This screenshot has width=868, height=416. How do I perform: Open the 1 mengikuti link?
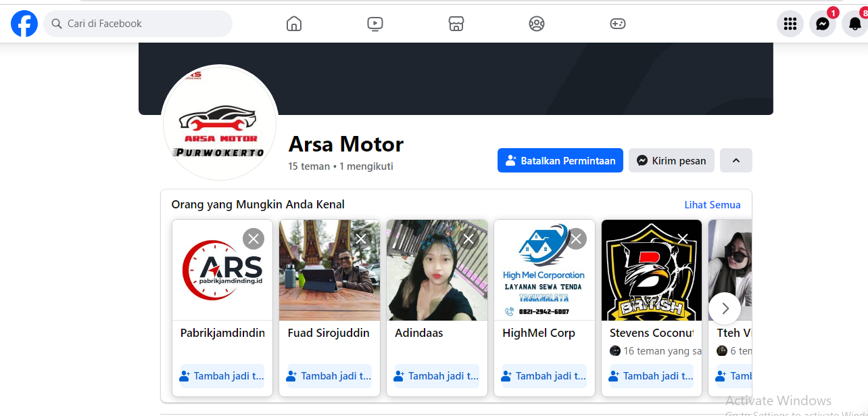(x=366, y=166)
